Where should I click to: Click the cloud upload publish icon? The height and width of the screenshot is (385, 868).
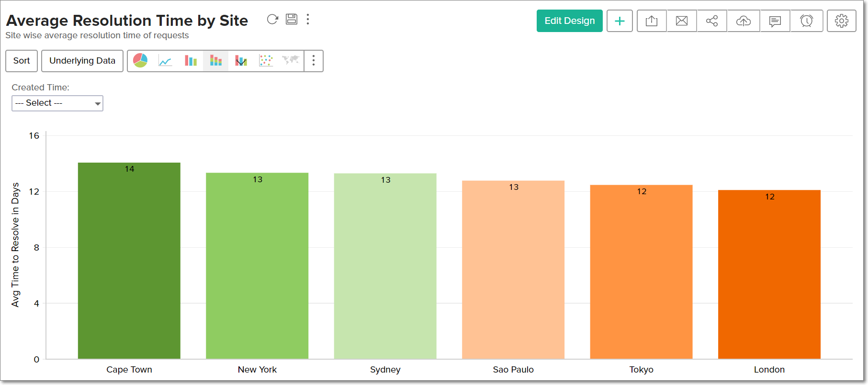tap(743, 21)
